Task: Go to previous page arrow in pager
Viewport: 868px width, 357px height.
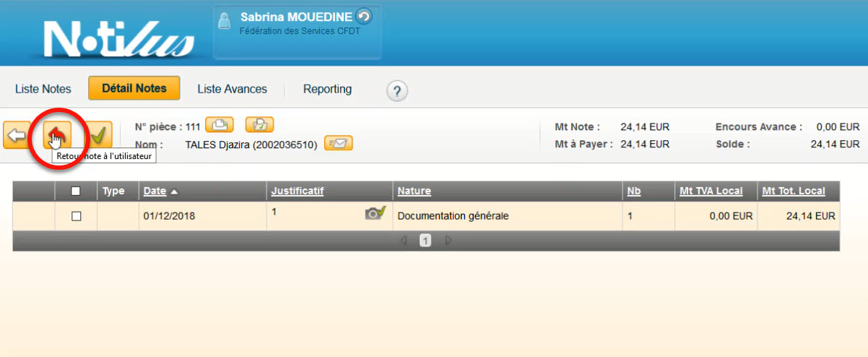Action: [x=404, y=241]
